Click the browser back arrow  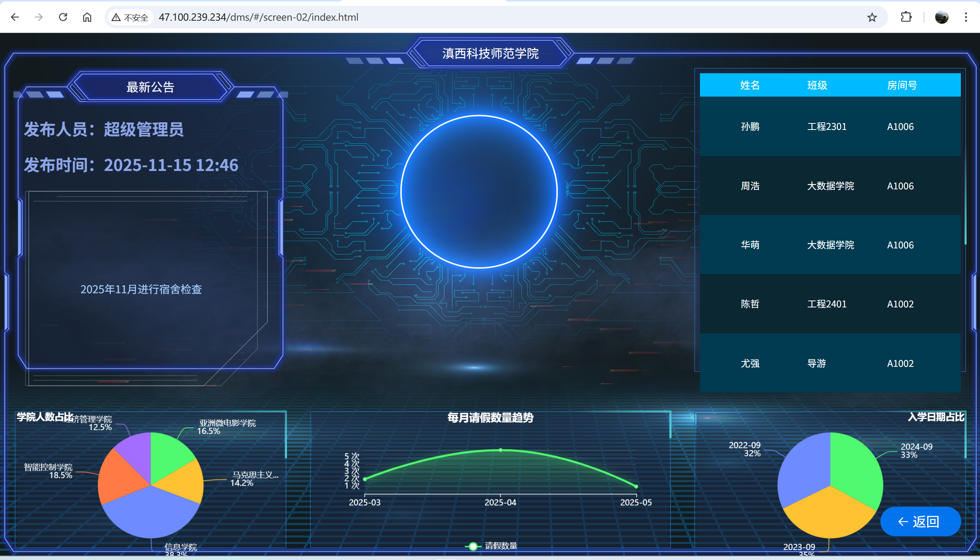(x=15, y=17)
